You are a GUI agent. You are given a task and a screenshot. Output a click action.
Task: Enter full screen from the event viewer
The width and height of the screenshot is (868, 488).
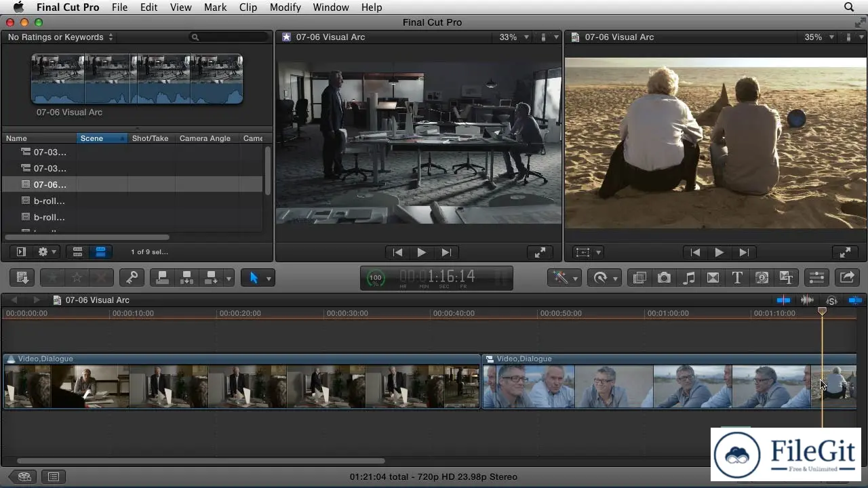(x=540, y=252)
